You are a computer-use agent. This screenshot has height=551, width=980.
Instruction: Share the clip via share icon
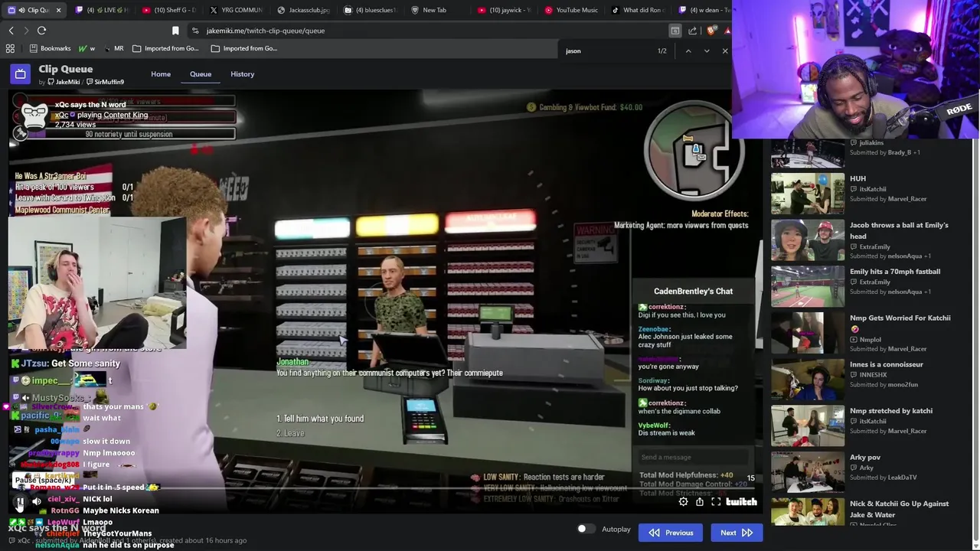(699, 502)
